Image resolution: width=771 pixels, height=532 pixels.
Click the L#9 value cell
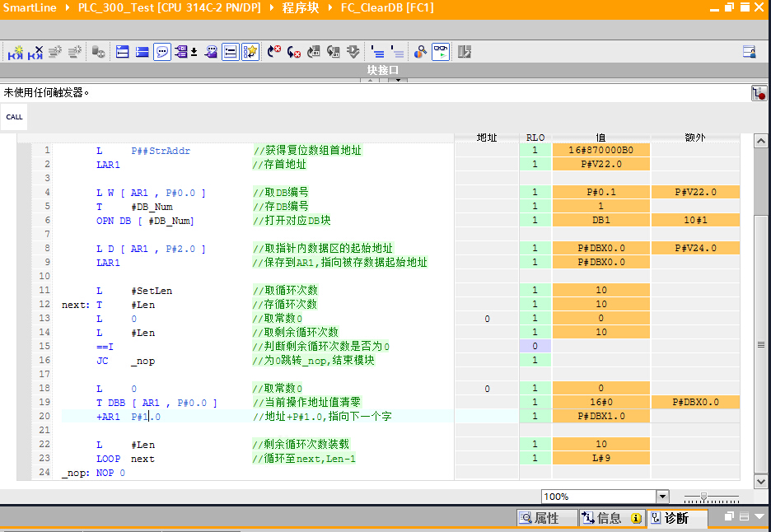point(600,458)
